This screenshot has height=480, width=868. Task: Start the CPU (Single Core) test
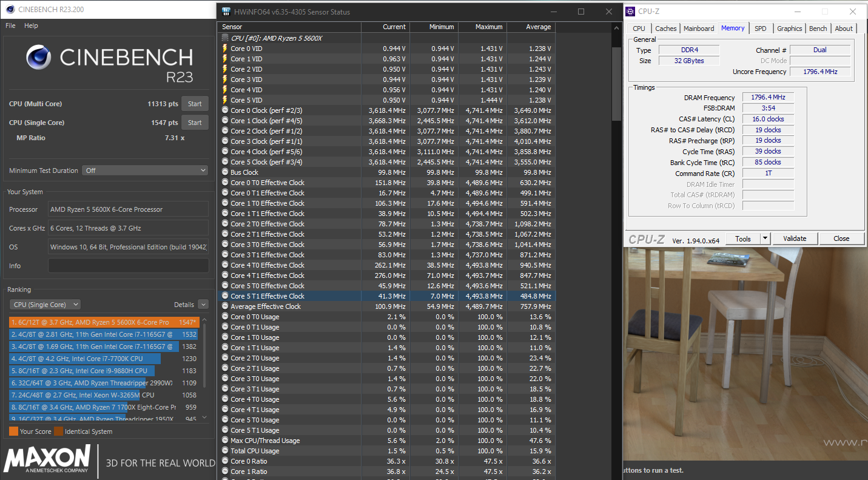(x=195, y=123)
